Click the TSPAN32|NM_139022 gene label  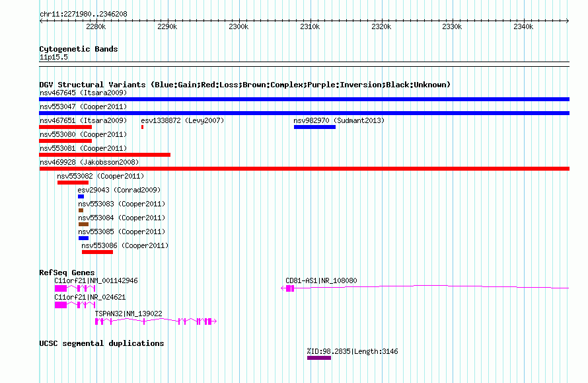pos(128,314)
